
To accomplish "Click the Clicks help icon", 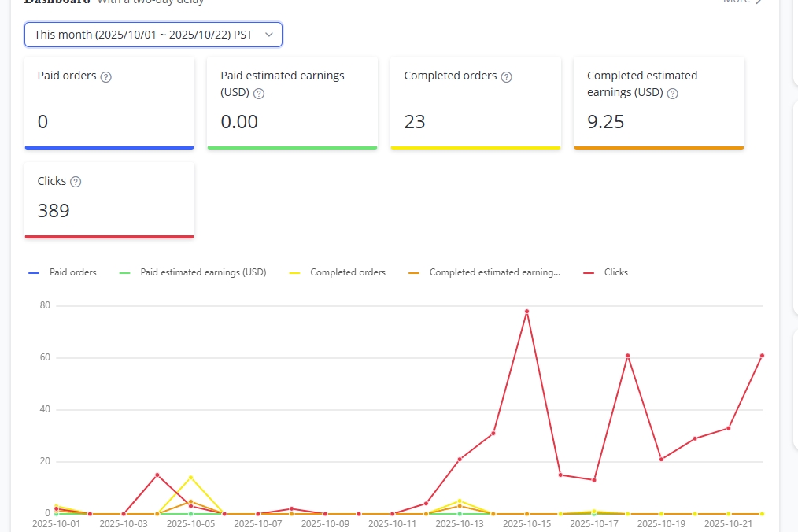I will pos(76,182).
